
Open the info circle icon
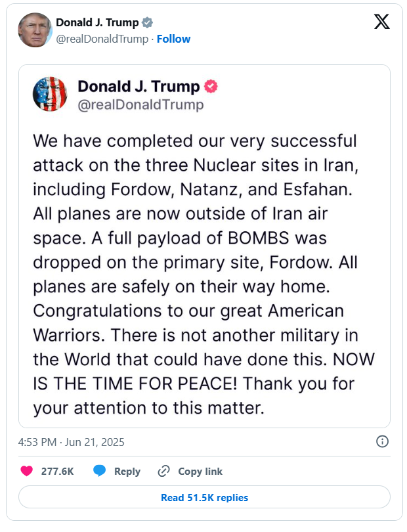[383, 441]
